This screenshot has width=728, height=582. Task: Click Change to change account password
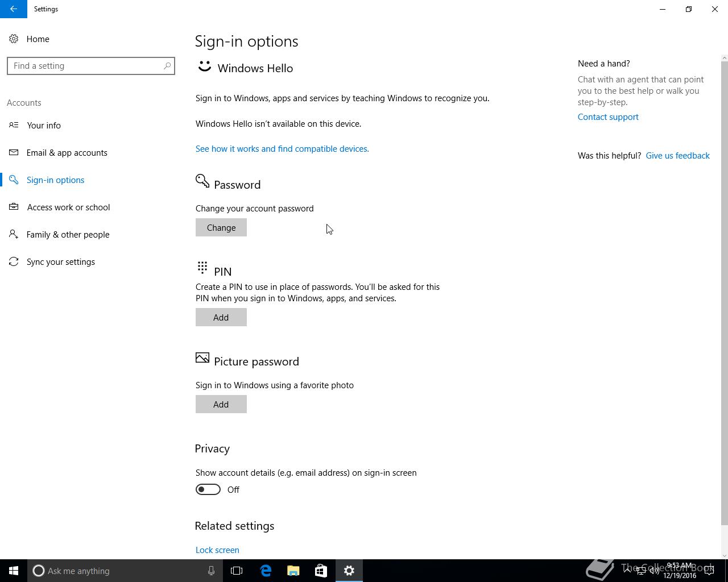click(x=221, y=227)
